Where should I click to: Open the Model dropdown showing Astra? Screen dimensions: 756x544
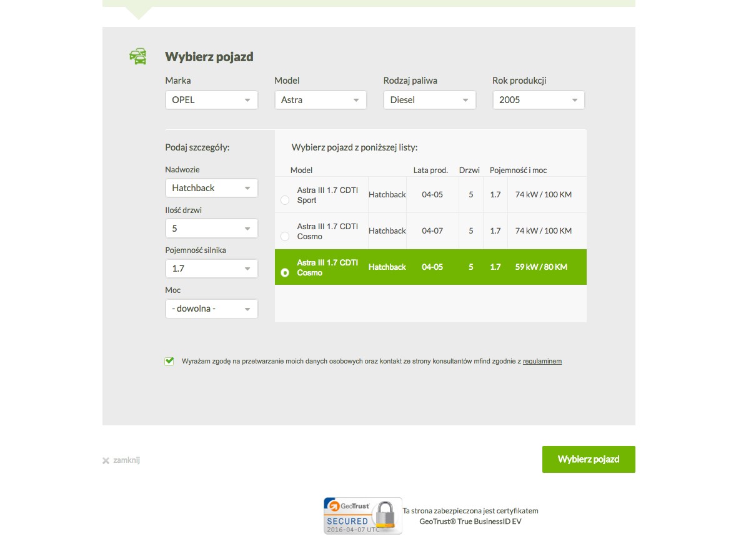tap(320, 100)
